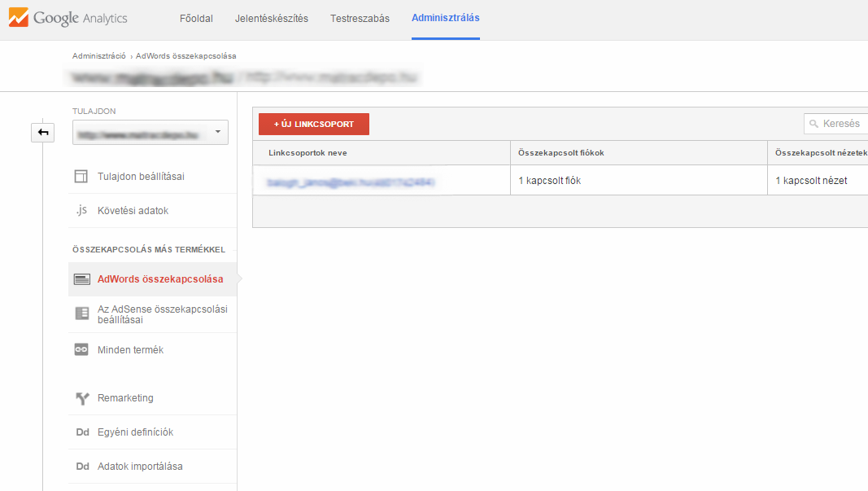
Task: Create new link group with ÚJ LINKCSOPORT
Action: pyautogui.click(x=314, y=124)
